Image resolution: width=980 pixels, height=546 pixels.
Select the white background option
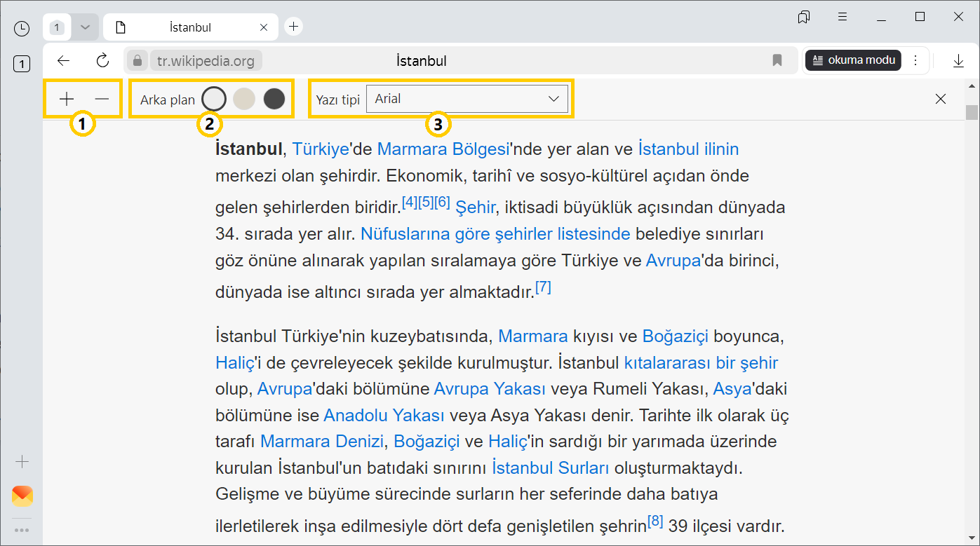click(213, 99)
